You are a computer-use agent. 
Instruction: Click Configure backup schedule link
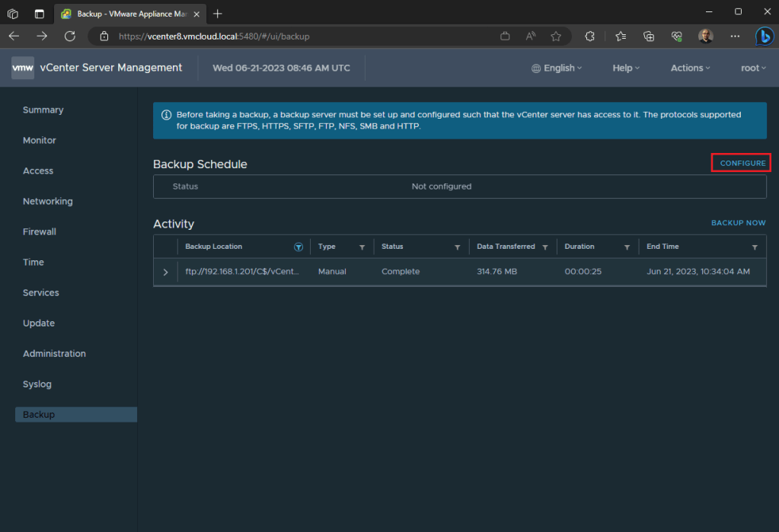[x=742, y=163]
